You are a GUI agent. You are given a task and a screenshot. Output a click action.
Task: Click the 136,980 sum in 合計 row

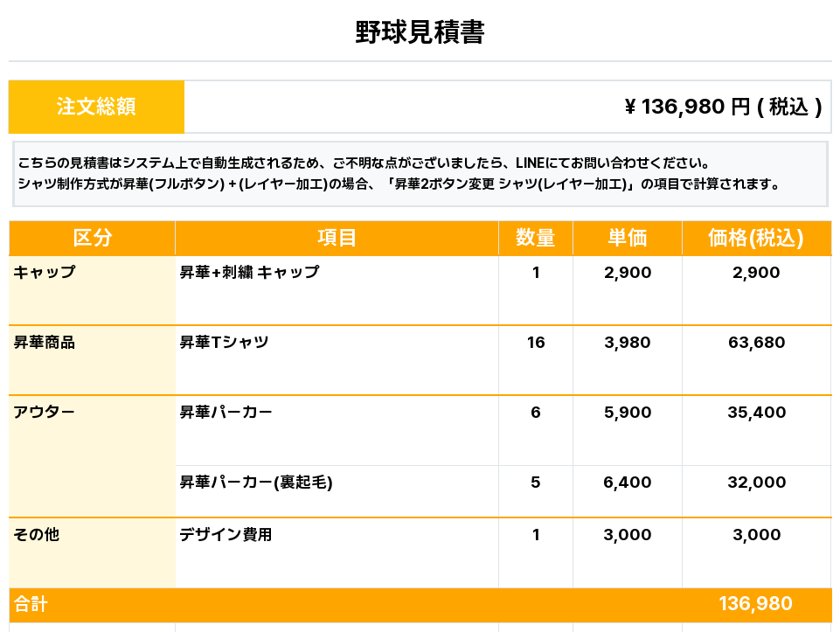coord(755,604)
